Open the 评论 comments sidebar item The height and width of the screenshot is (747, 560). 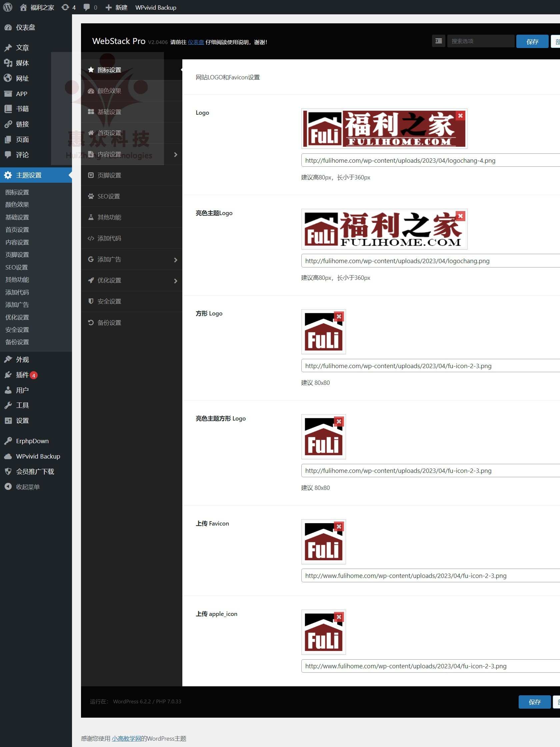(36, 155)
